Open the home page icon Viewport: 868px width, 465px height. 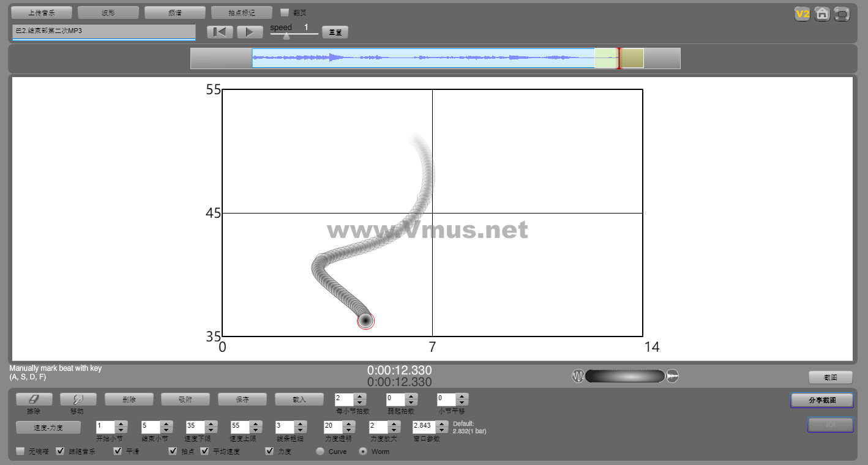click(x=822, y=14)
